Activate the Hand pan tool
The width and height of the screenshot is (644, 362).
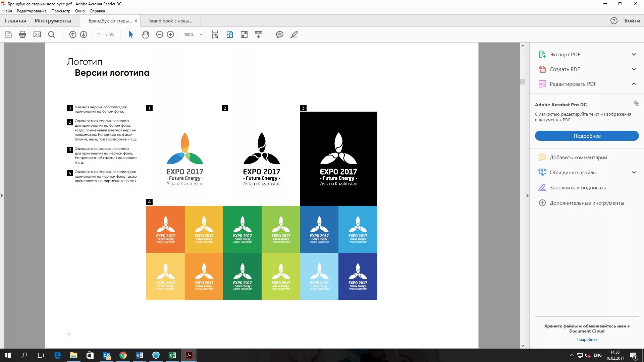click(x=145, y=35)
